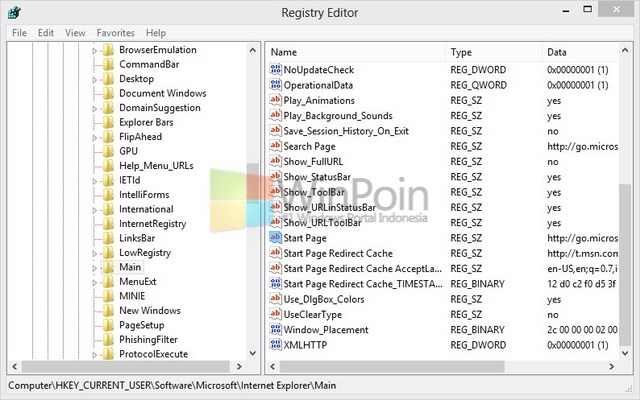Click values pane vertical scroll down arrow
Screen dimensions: 640x400
625,353
